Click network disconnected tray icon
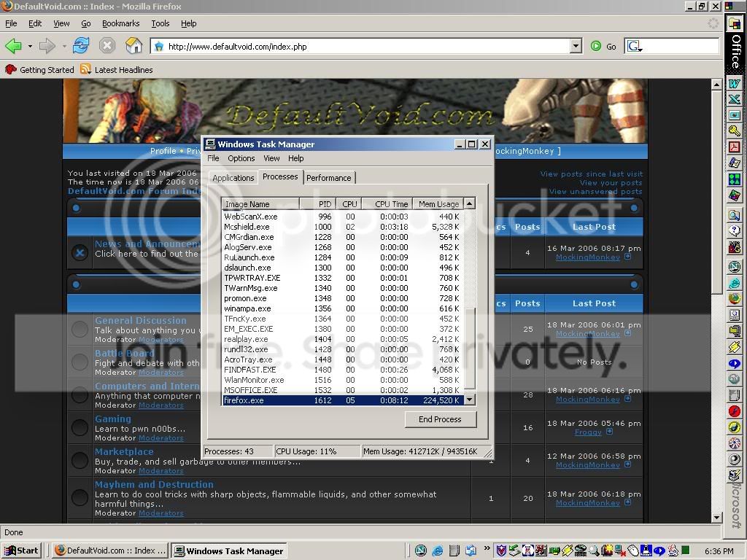The width and height of the screenshot is (747, 560). (620, 551)
